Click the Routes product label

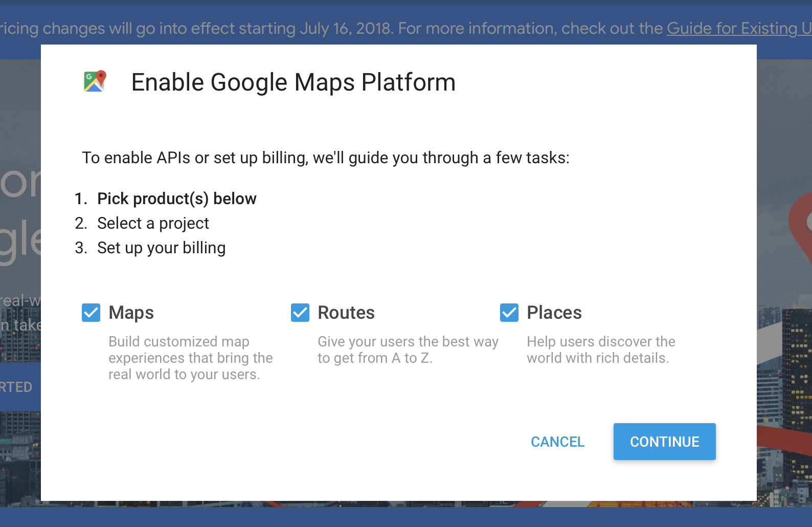point(346,313)
